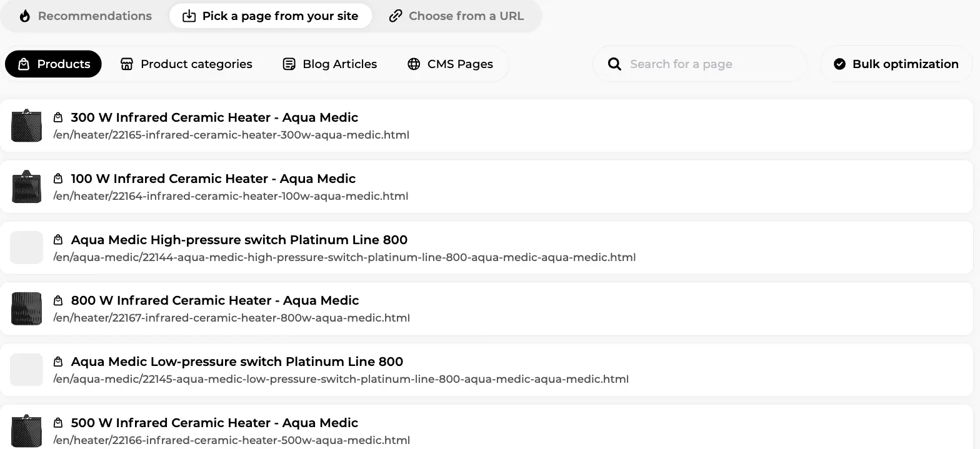The height and width of the screenshot is (449, 980).
Task: Click thumbnail of 800 W Infrared Ceramic Heater
Action: [x=26, y=308]
